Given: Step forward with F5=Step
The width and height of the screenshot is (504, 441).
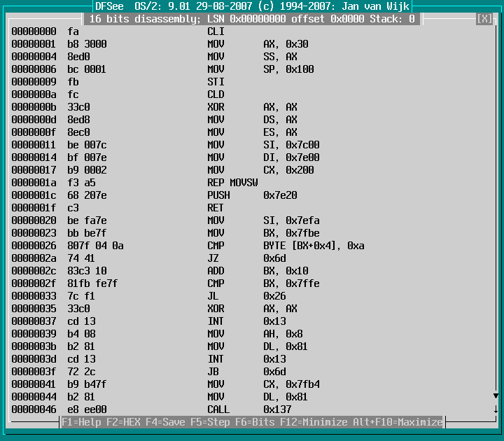Looking at the screenshot, I should [x=209, y=422].
